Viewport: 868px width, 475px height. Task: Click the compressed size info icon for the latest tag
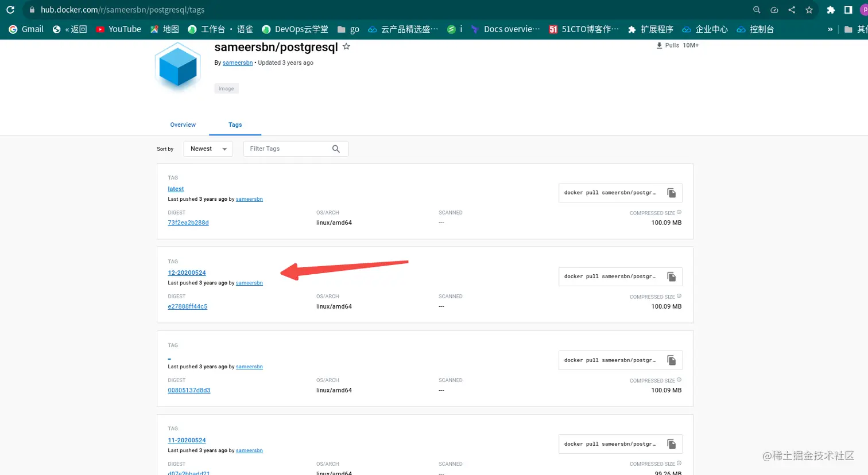[x=679, y=212]
